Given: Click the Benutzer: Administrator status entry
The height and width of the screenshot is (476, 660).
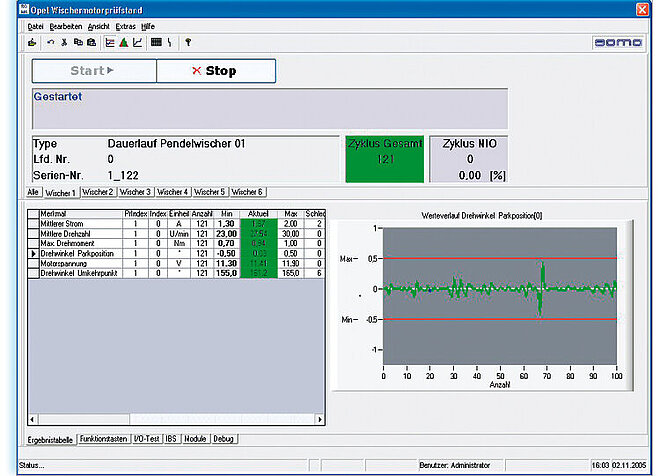Looking at the screenshot, I should click(454, 465).
